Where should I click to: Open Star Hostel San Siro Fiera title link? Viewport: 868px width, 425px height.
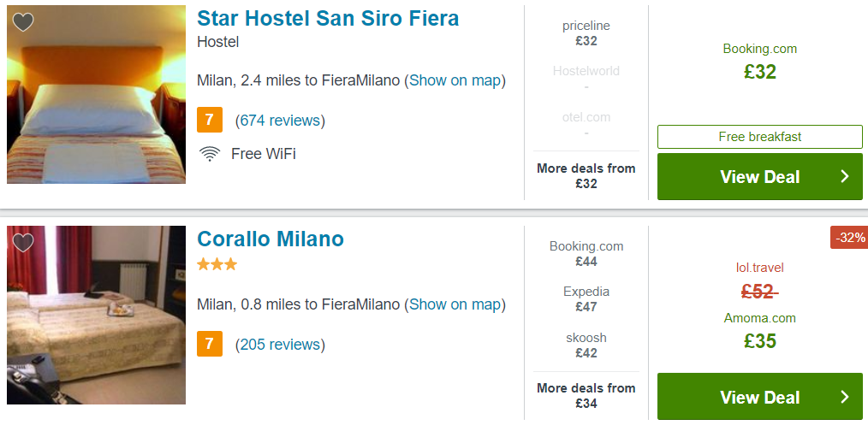[x=328, y=18]
